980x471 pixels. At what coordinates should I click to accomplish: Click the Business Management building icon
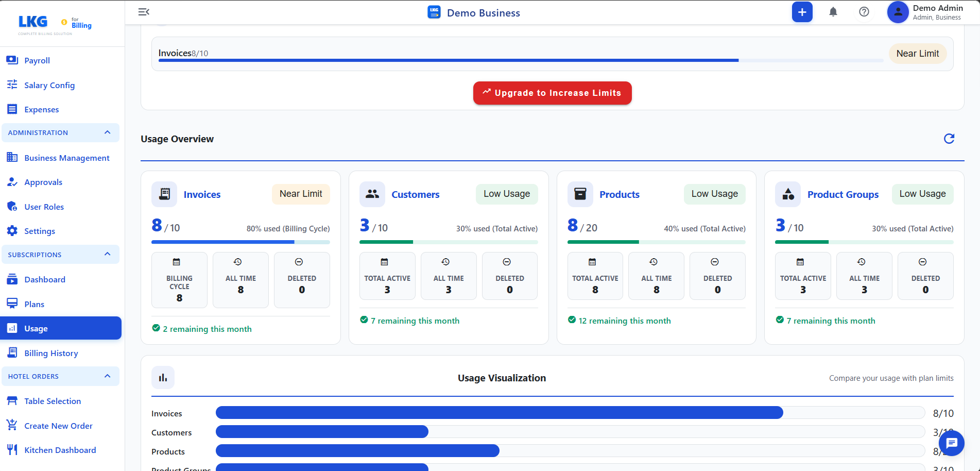pyautogui.click(x=12, y=158)
